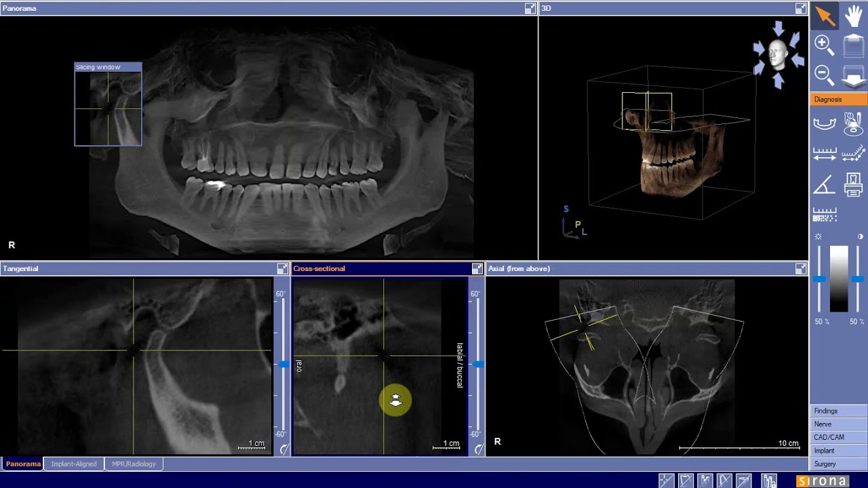Click the Tangential rotation angle slider handle
The height and width of the screenshot is (488, 868).
pos(283,365)
